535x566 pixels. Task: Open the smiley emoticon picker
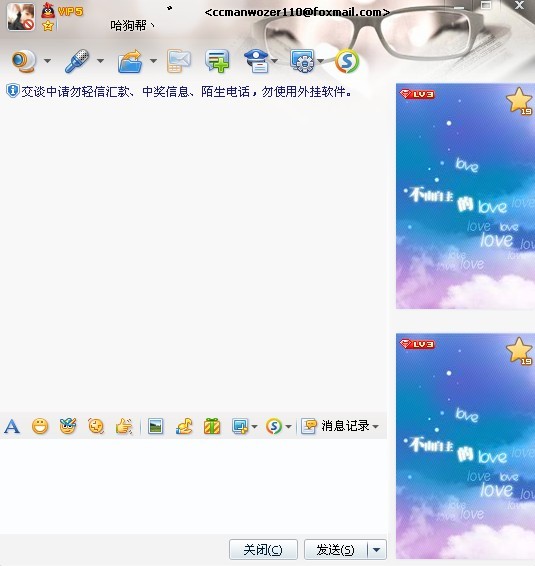40,426
